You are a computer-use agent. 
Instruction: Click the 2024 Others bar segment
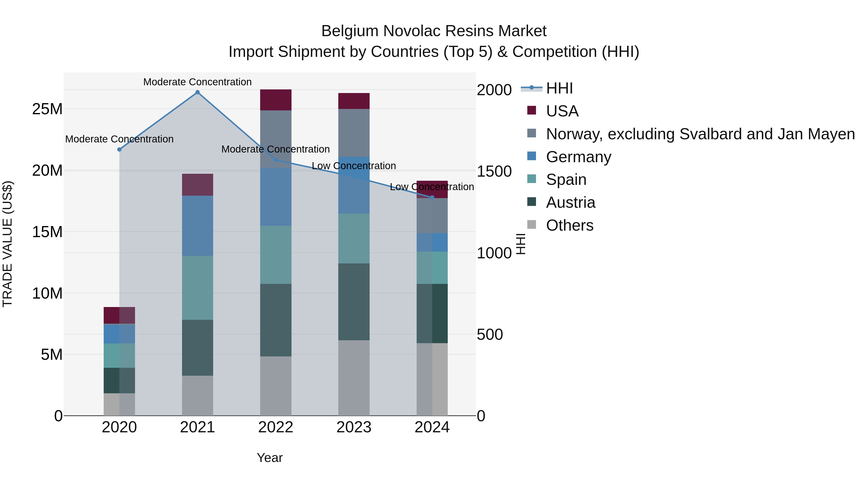[432, 380]
